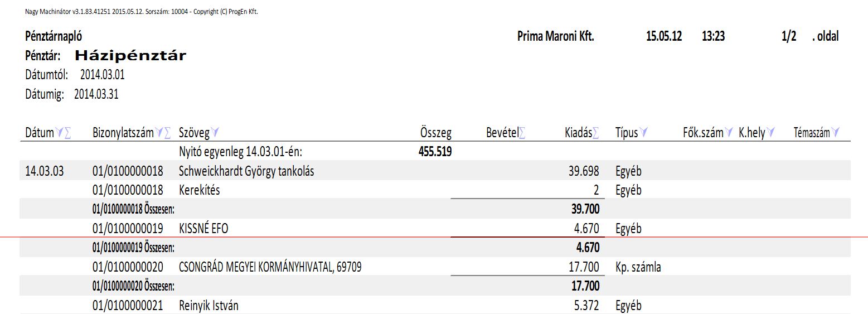
Task: Click the sum icon next to Bevétel
Action: pos(522,133)
